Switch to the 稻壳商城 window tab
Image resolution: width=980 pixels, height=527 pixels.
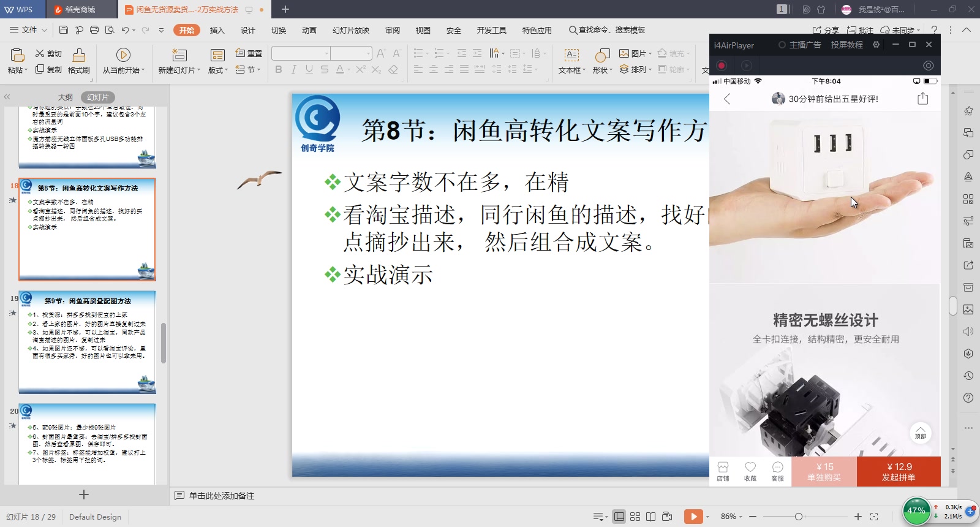pos(80,9)
